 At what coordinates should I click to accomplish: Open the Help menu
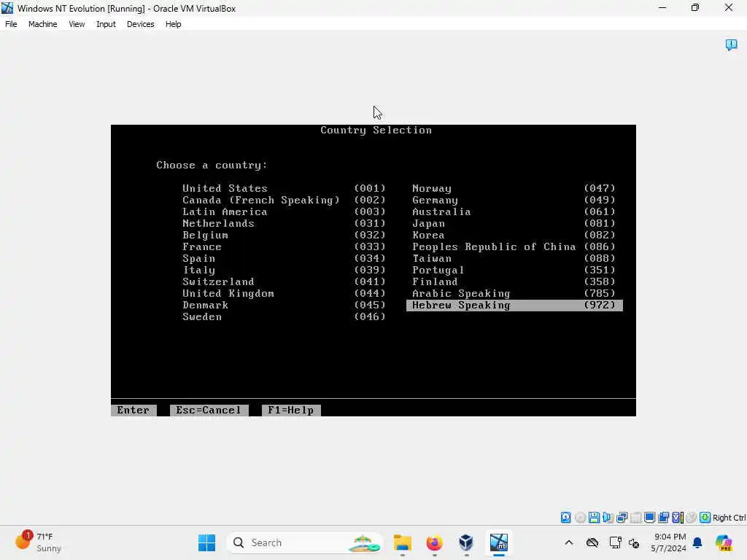[174, 24]
